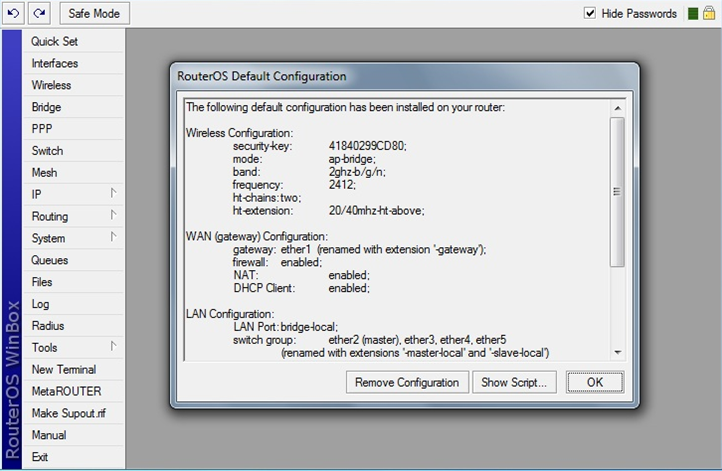Viewport: 722px width, 471px height.
Task: Open MetaROUTER from the sidebar
Action: [74, 391]
